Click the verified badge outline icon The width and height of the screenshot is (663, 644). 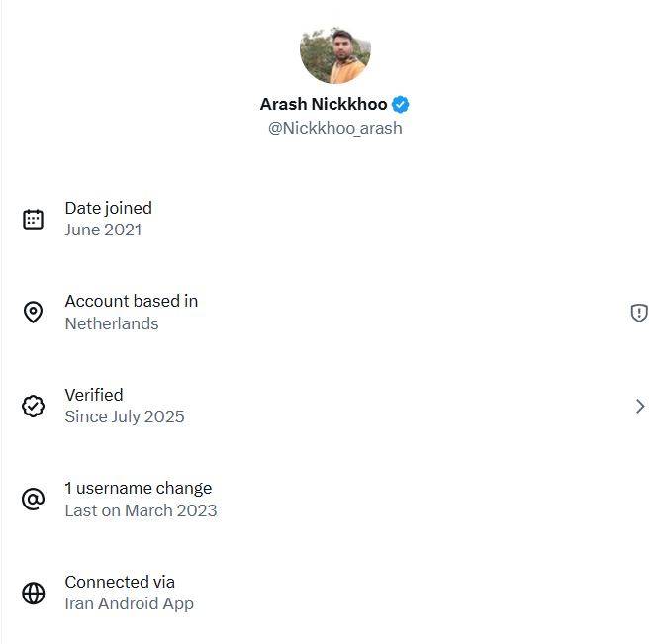pyautogui.click(x=33, y=406)
